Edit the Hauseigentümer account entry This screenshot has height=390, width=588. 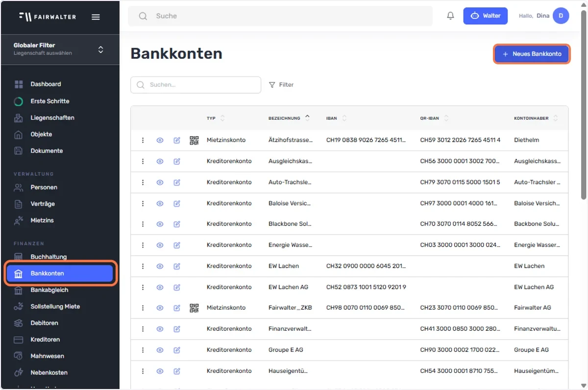[x=177, y=371]
